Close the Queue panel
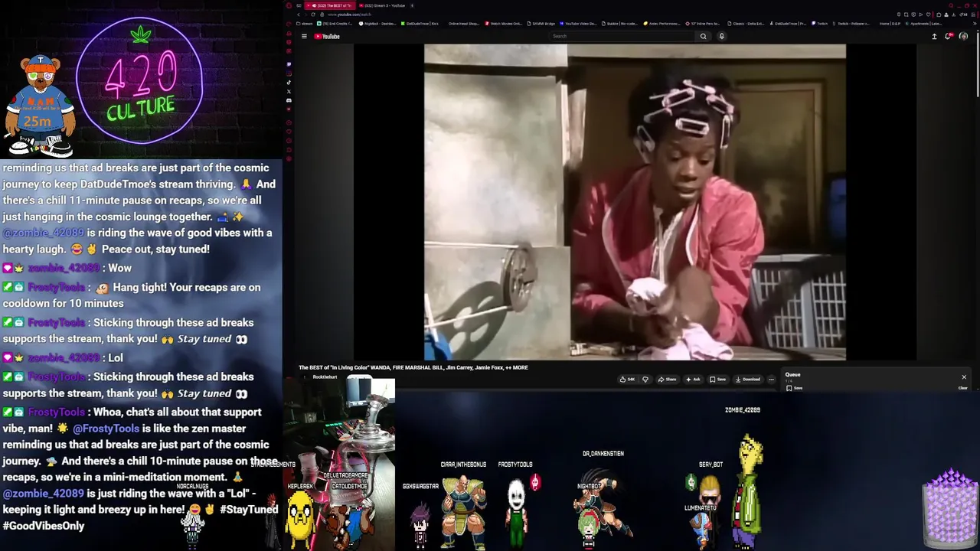The height and width of the screenshot is (551, 980). [x=964, y=377]
